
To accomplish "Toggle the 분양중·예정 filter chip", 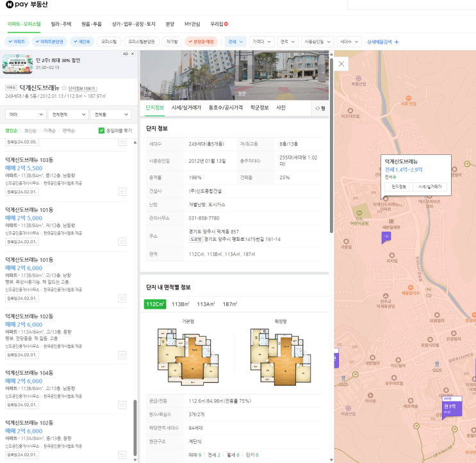I will (201, 41).
